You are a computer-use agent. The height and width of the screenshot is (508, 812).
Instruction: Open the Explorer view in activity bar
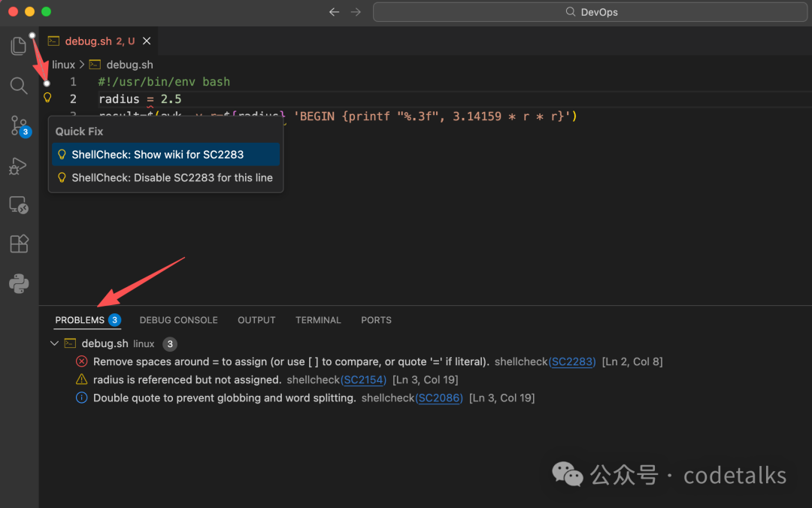[x=19, y=46]
